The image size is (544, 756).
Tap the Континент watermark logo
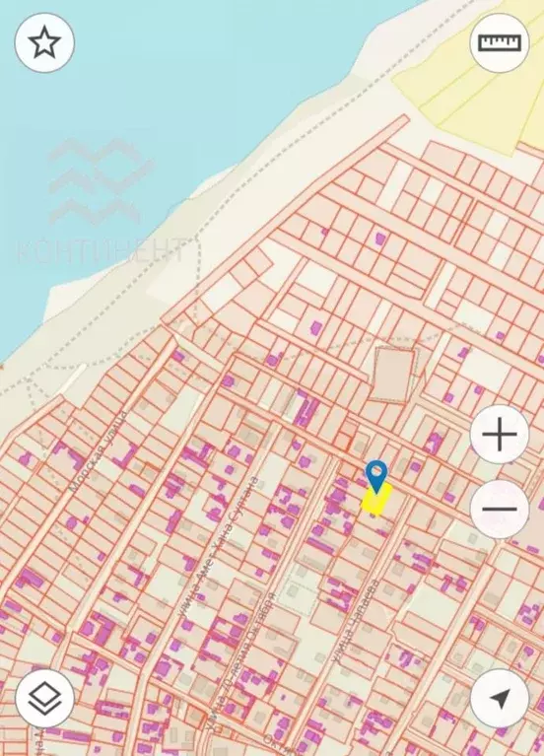coord(102,200)
